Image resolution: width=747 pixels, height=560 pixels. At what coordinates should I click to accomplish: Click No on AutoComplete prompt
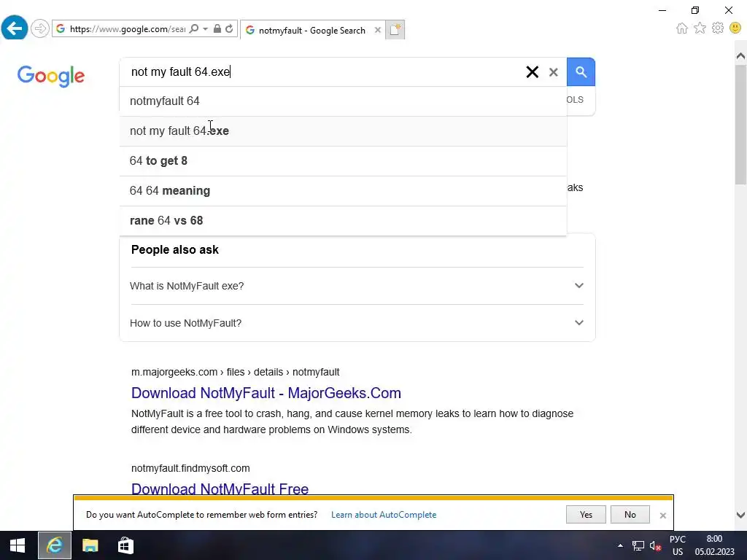[x=630, y=514]
